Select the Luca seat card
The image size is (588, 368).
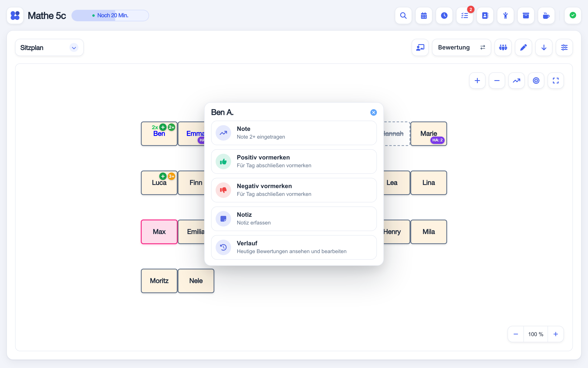(159, 183)
